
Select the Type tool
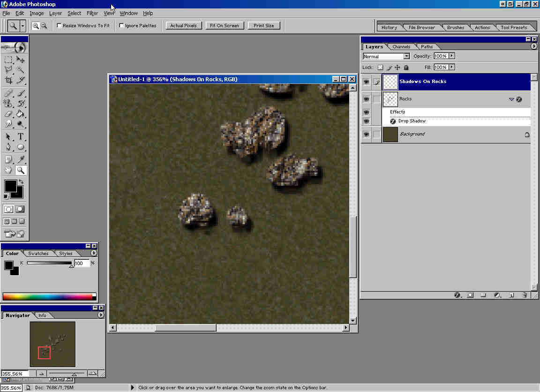21,137
